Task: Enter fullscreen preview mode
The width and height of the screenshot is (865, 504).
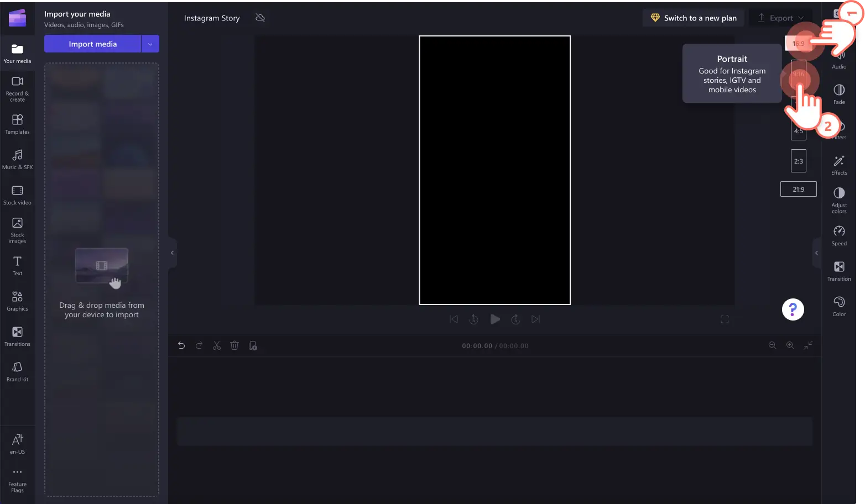Action: pos(725,319)
